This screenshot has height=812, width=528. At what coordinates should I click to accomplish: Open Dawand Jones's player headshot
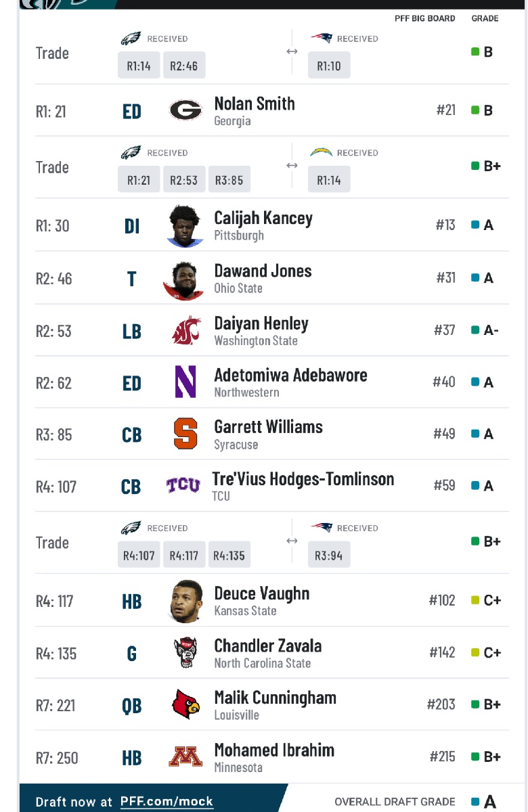183,279
